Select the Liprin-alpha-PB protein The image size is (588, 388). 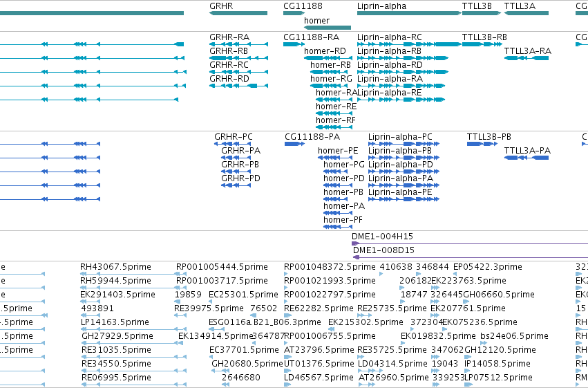[x=404, y=158]
